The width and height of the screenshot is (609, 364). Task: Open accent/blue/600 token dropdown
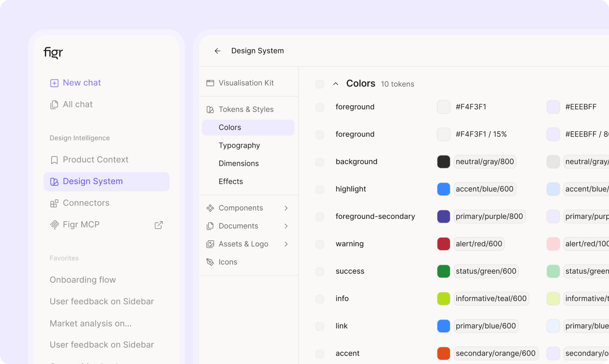click(x=485, y=189)
